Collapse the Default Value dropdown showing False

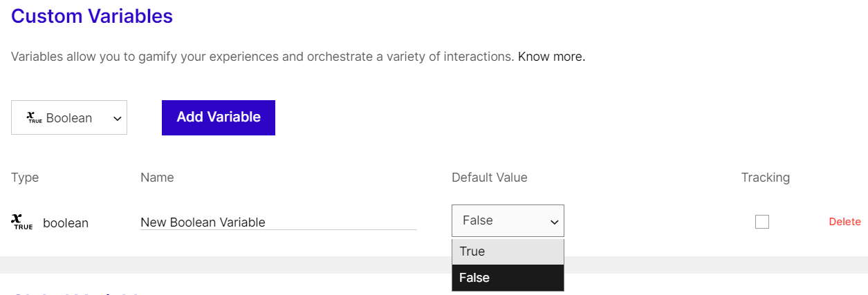pos(508,221)
